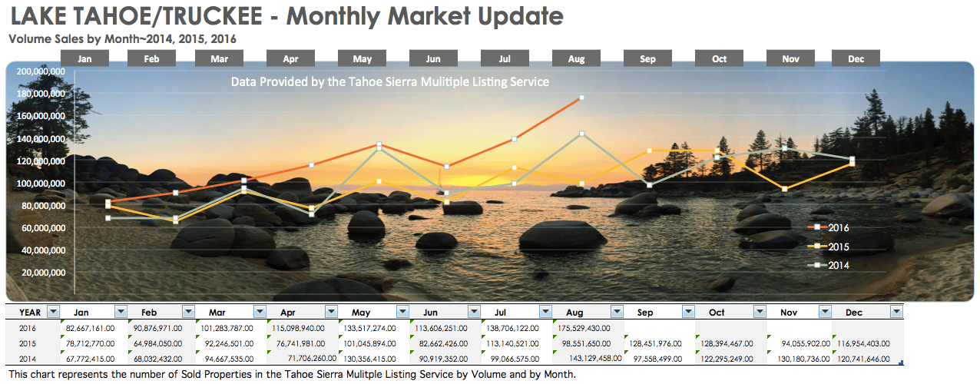The height and width of the screenshot is (384, 980).
Task: Click the Aug month button above chart
Action: tap(577, 59)
